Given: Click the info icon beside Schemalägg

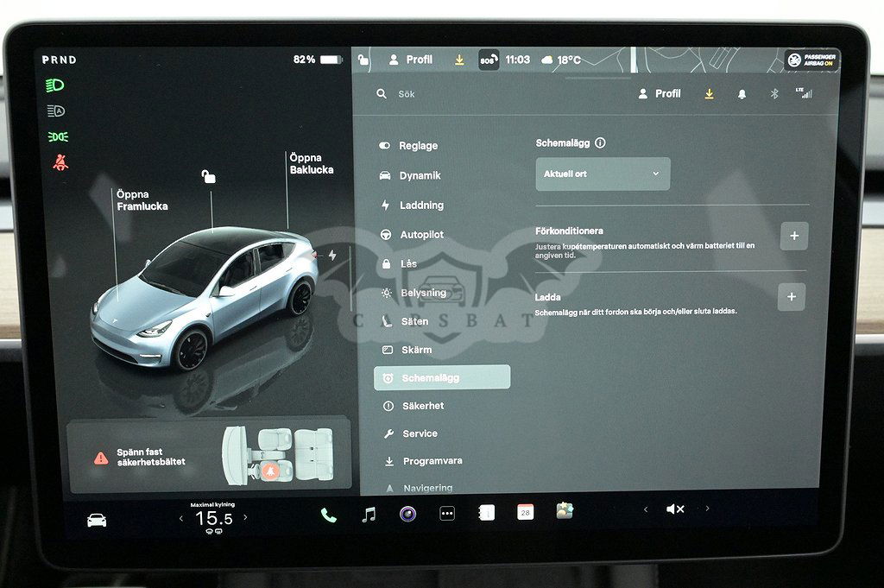Looking at the screenshot, I should pos(600,143).
